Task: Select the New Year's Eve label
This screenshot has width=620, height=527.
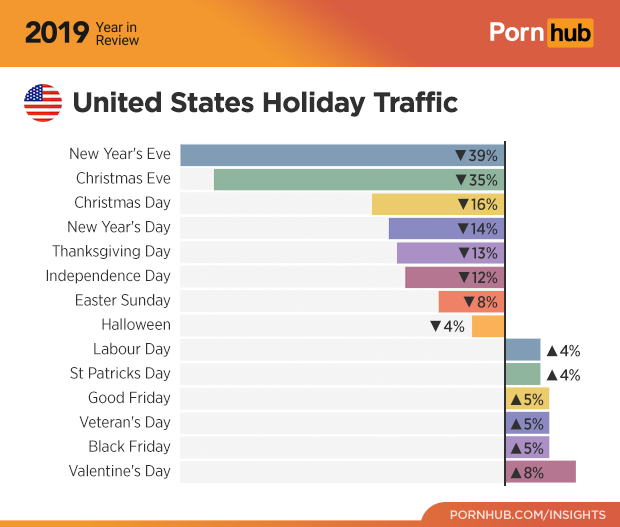Action: pyautogui.click(x=120, y=154)
